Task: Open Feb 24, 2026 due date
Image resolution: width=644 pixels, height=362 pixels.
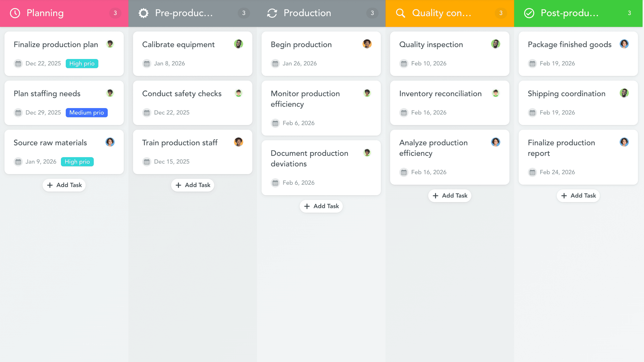Action: 557,172
